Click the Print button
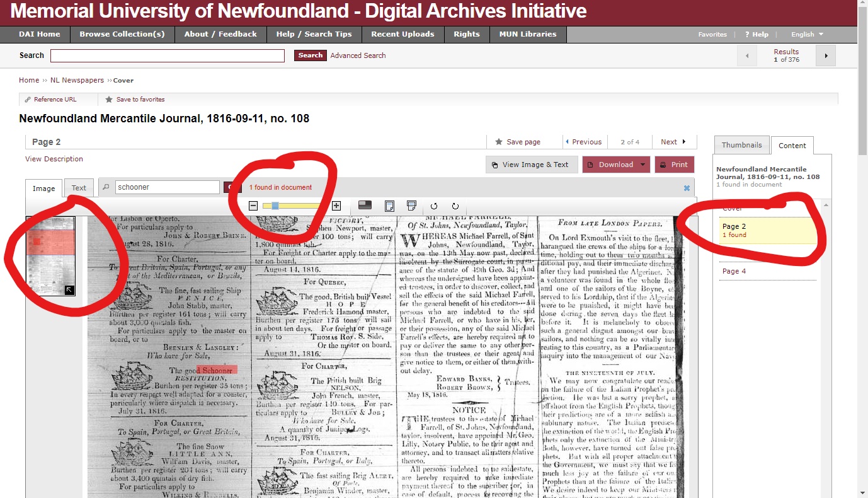868x498 pixels. 674,165
